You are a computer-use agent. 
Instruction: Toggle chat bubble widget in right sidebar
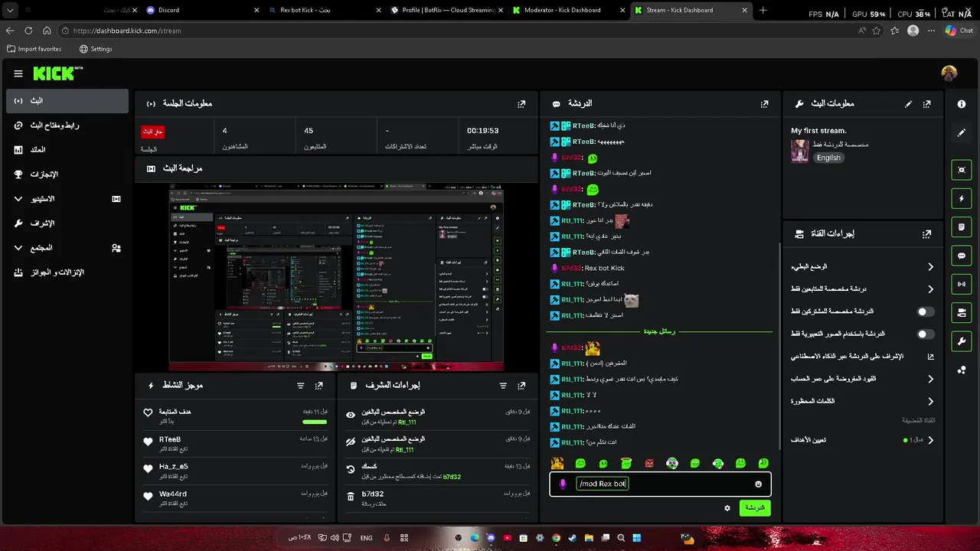pos(962,256)
